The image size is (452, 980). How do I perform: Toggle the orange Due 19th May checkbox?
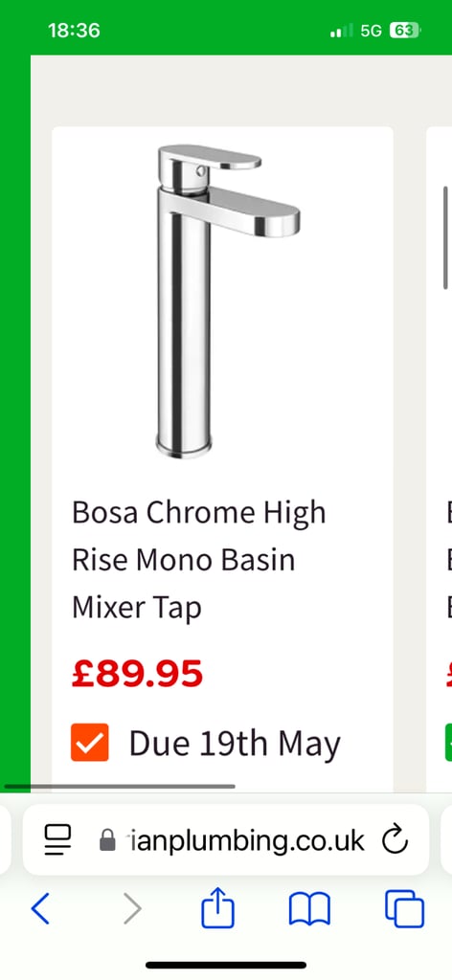pyautogui.click(x=89, y=743)
